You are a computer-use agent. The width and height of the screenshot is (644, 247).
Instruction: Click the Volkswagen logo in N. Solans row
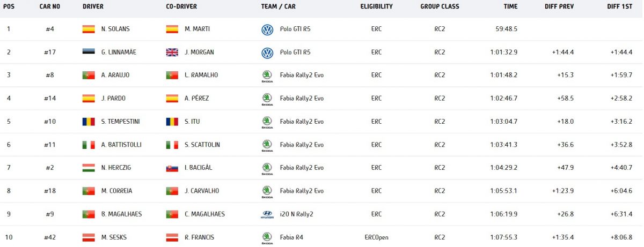(267, 29)
